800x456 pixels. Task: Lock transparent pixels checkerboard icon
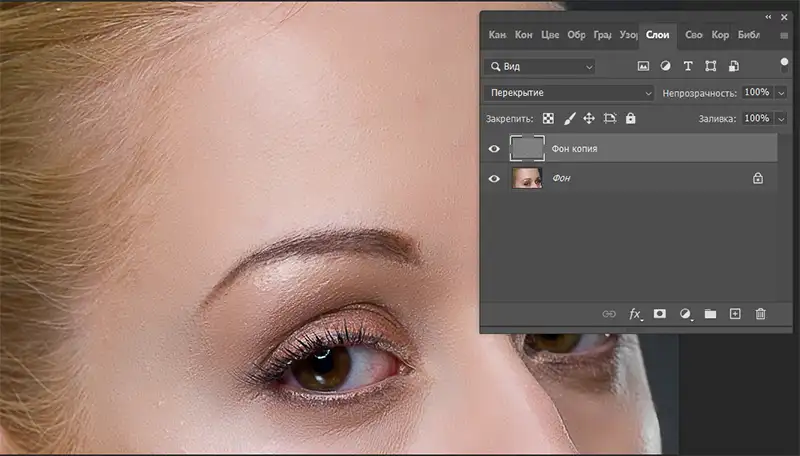pyautogui.click(x=548, y=118)
